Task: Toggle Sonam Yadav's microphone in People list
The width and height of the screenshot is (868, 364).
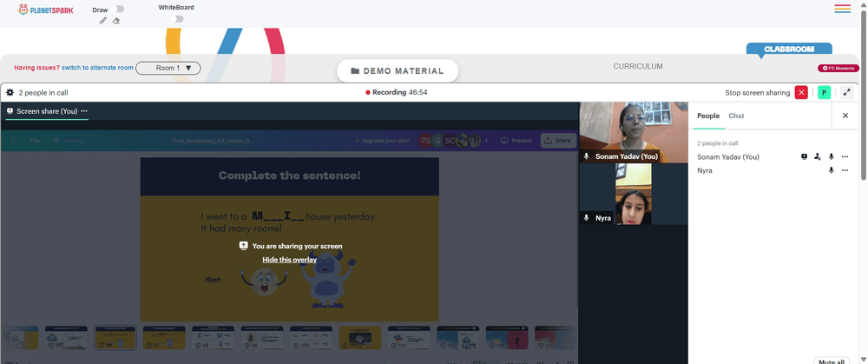Action: pos(831,156)
